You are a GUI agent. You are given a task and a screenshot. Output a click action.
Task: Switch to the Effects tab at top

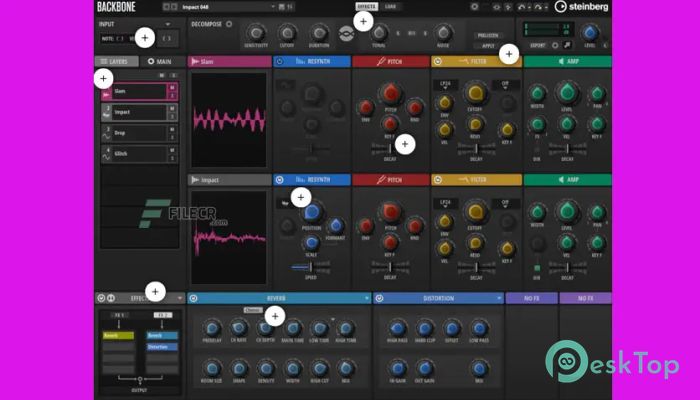point(367,7)
